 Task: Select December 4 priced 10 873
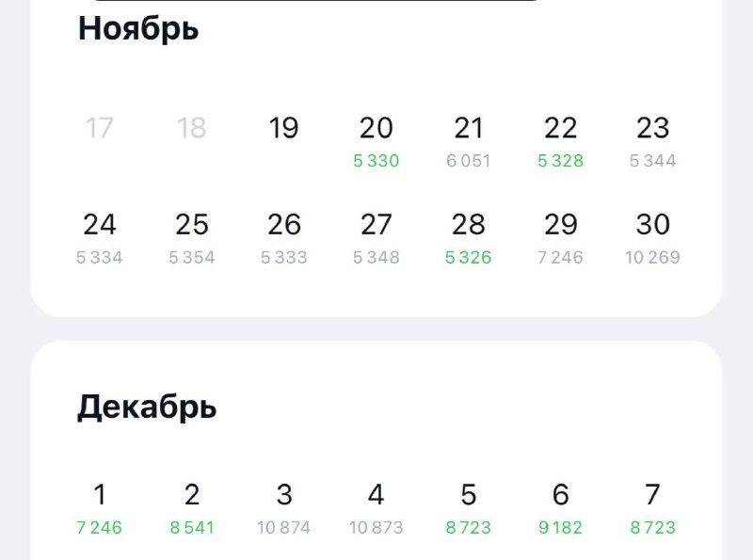pyautogui.click(x=376, y=506)
